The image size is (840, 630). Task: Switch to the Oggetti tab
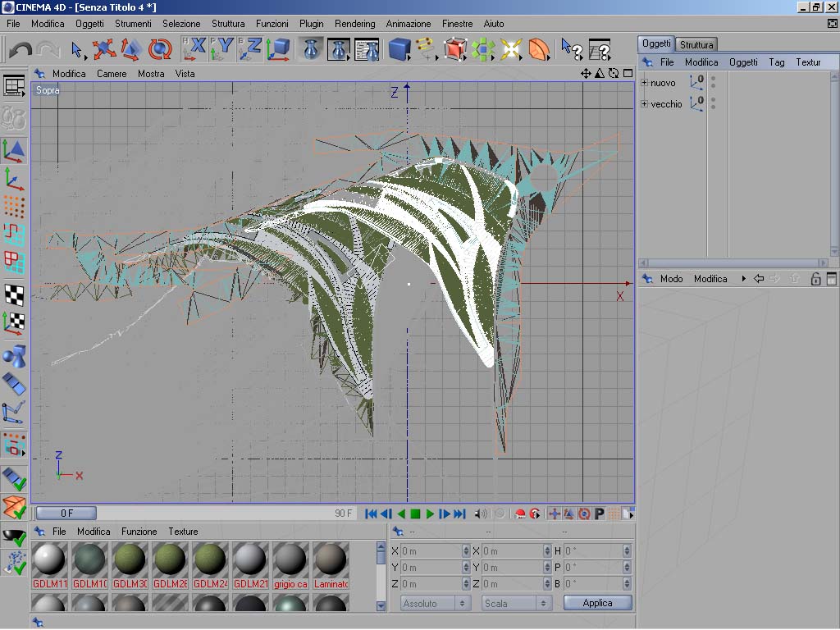pyautogui.click(x=656, y=43)
